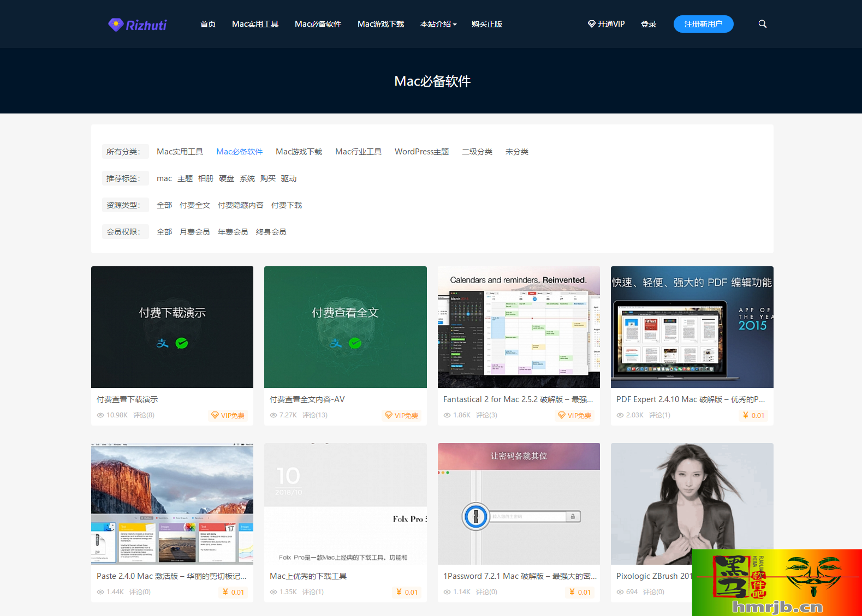Select Mac行业工具 category filter

pyautogui.click(x=358, y=152)
